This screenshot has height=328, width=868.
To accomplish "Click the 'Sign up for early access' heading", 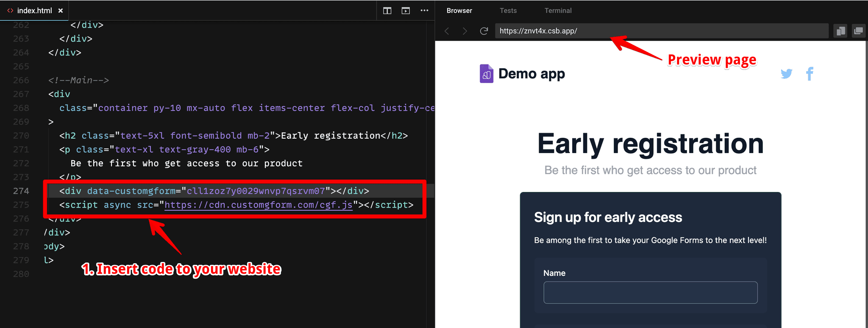I will pos(608,217).
